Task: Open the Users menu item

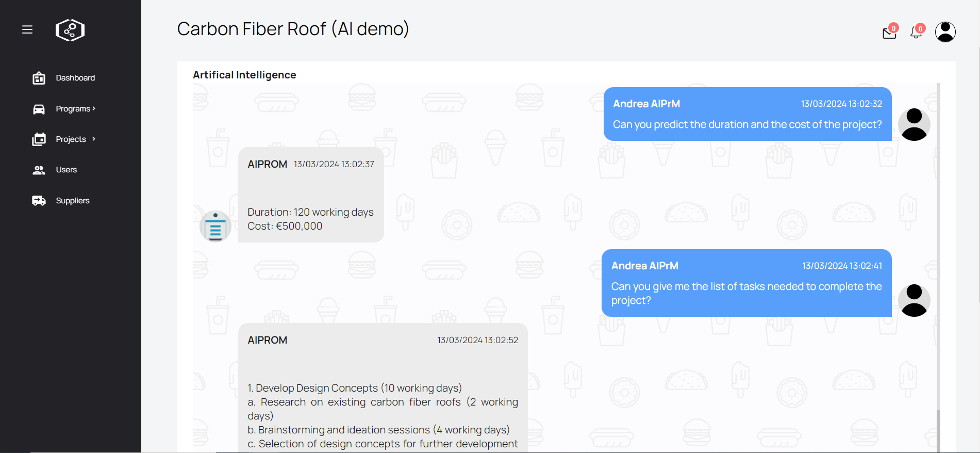Action: [67, 170]
